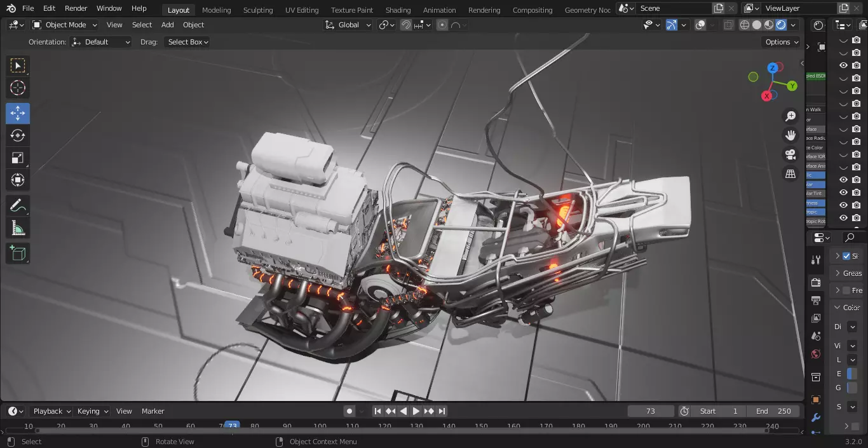Toggle X-ray mode button

728,25
